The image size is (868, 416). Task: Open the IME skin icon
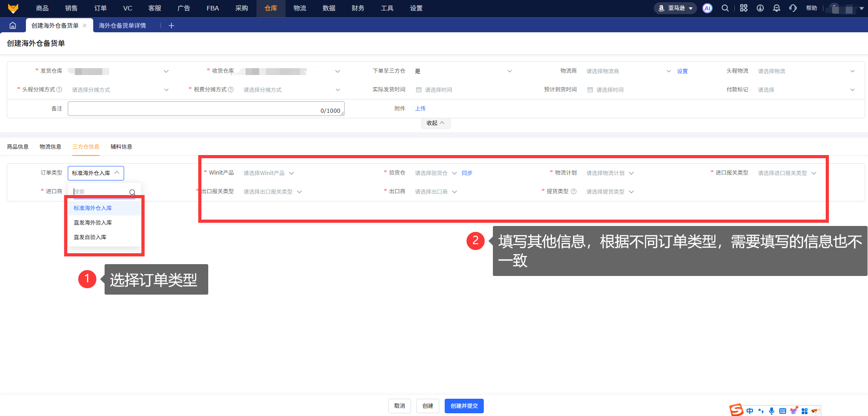[x=794, y=411]
